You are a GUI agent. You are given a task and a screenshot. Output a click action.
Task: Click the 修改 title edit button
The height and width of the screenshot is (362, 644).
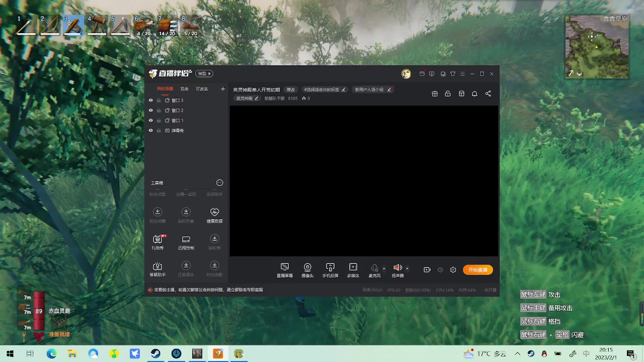291,89
